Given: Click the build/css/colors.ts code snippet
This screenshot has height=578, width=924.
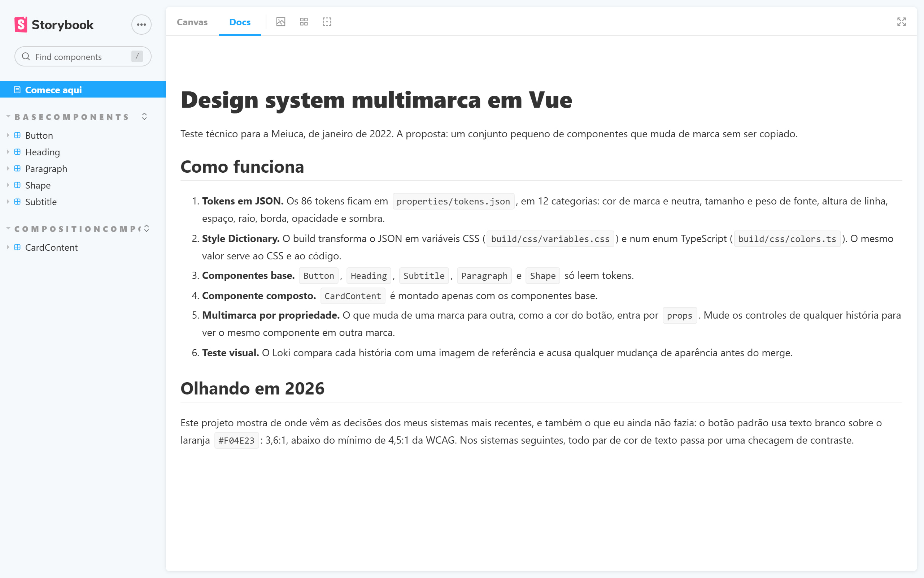Looking at the screenshot, I should pos(787,239).
